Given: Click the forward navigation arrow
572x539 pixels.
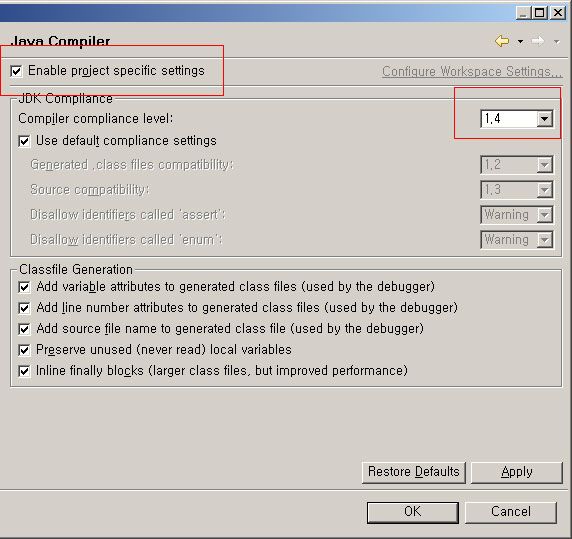Looking at the screenshot, I should (x=538, y=41).
